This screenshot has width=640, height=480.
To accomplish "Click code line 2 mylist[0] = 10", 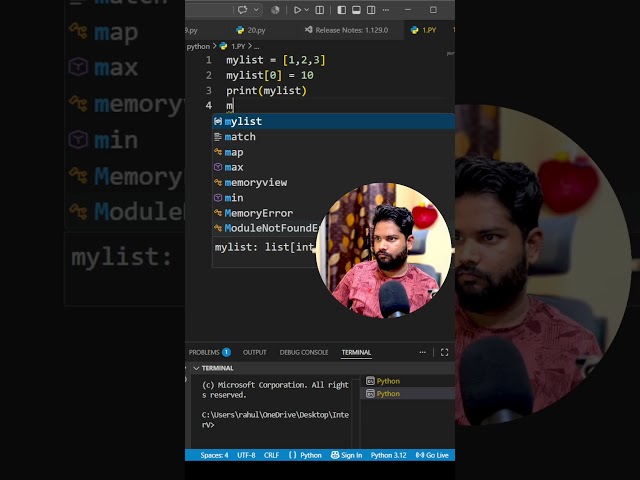I will tap(270, 75).
